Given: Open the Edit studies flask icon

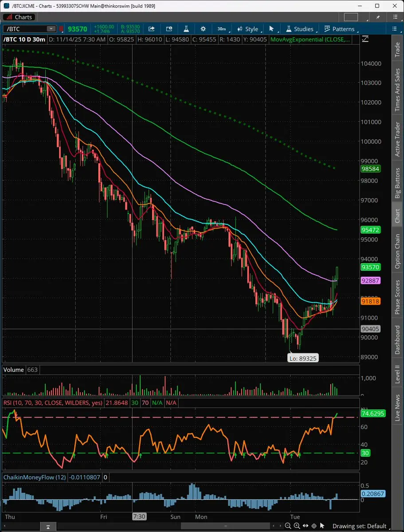Looking at the screenshot, I should coord(186,29).
